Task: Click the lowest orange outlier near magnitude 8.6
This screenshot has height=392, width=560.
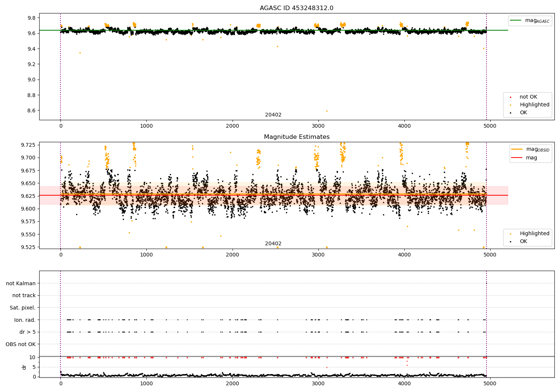Action: pos(327,111)
